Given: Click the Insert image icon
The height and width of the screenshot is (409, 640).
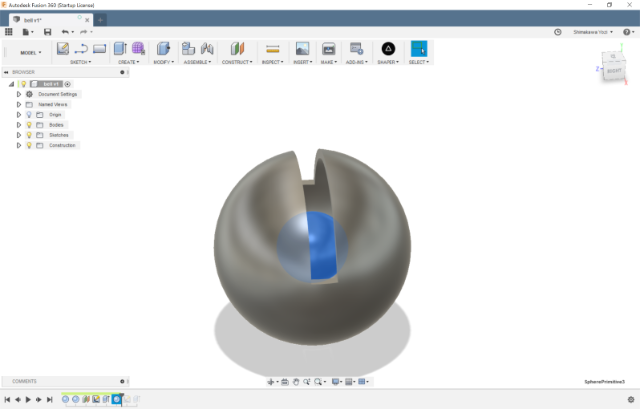Looking at the screenshot, I should (302, 49).
